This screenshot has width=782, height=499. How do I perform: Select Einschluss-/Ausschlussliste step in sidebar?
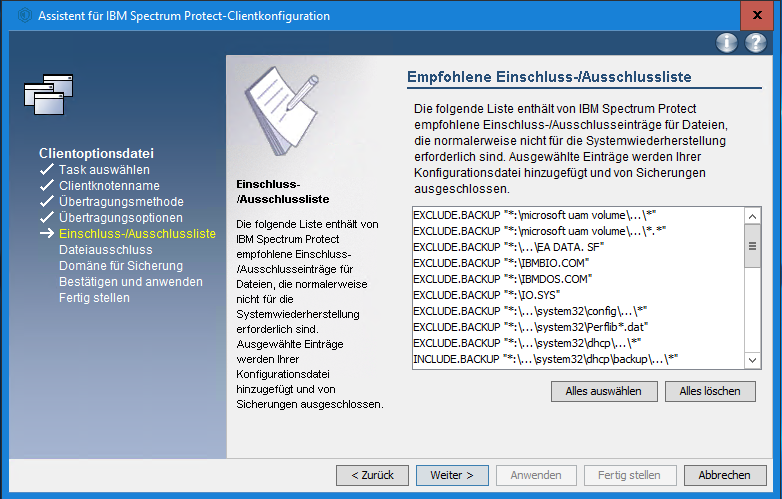137,234
